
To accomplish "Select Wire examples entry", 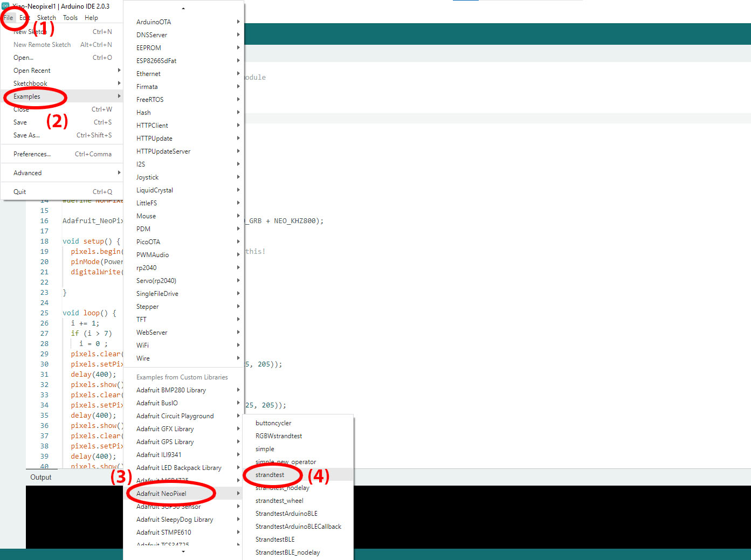I will coord(183,358).
